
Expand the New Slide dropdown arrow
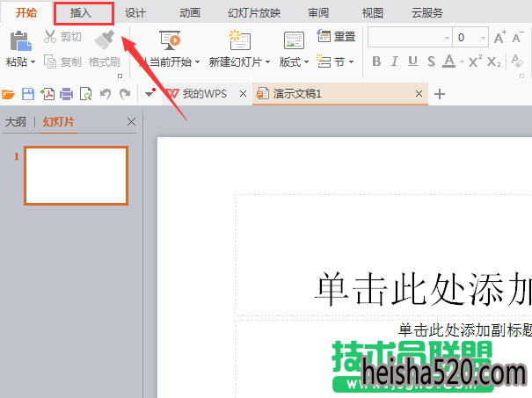click(267, 62)
